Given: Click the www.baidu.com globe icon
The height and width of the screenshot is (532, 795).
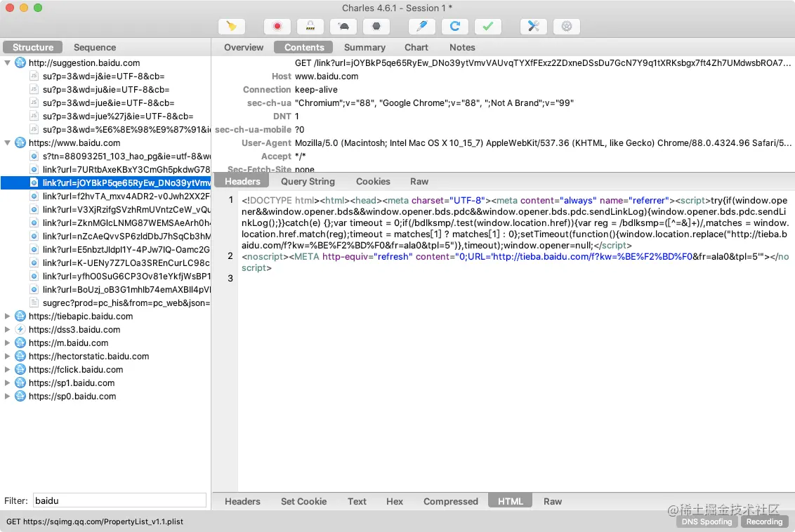Looking at the screenshot, I should pyautogui.click(x=20, y=143).
